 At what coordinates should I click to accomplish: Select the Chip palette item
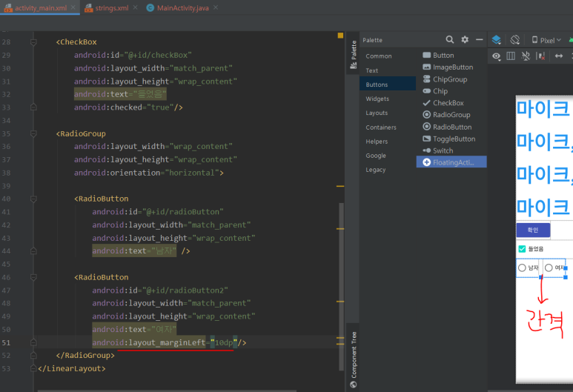[x=451, y=91]
